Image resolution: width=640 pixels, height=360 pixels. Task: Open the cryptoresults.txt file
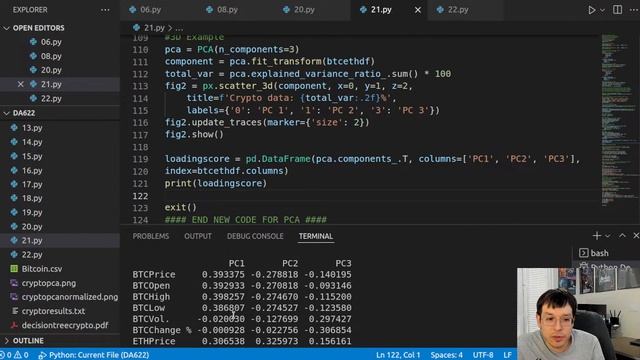coord(53,311)
